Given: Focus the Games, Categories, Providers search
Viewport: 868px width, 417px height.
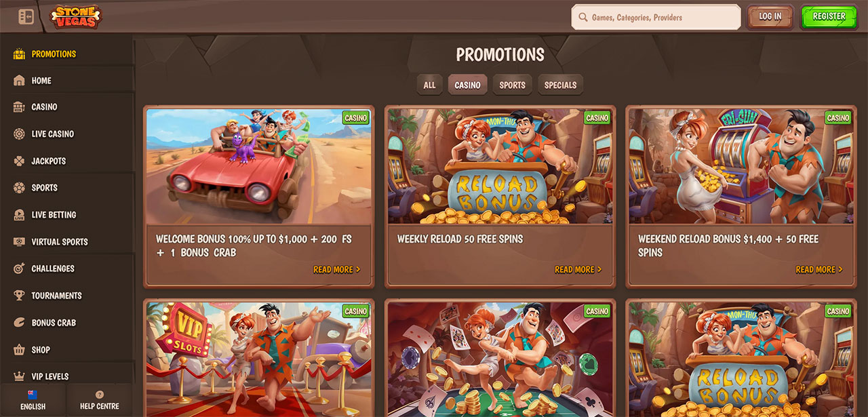Looking at the screenshot, I should pyautogui.click(x=656, y=18).
